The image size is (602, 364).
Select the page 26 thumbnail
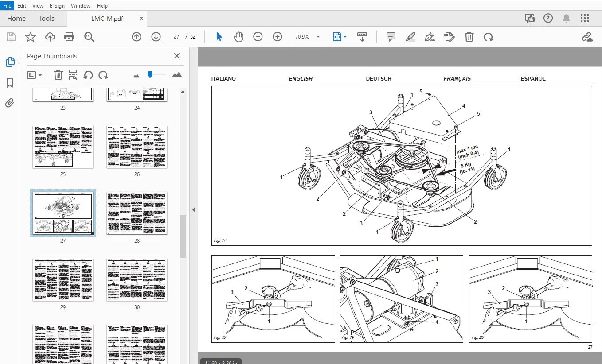137,147
